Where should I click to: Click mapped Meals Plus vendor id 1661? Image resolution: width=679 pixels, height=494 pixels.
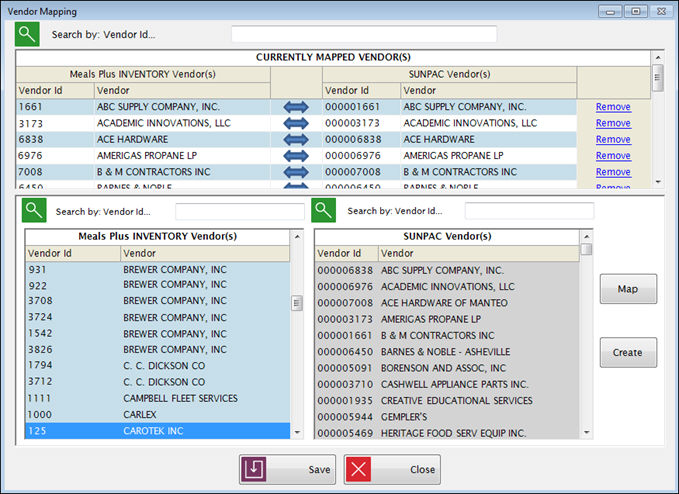(x=31, y=107)
